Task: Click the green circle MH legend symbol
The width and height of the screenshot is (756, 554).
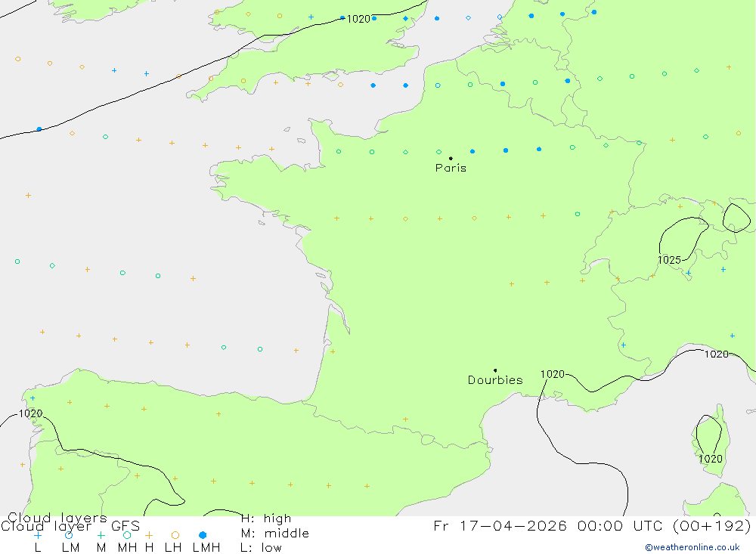Action: point(127,535)
